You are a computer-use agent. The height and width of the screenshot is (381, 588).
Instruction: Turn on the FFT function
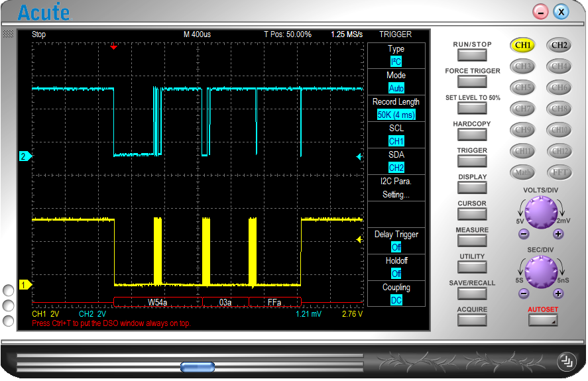559,172
